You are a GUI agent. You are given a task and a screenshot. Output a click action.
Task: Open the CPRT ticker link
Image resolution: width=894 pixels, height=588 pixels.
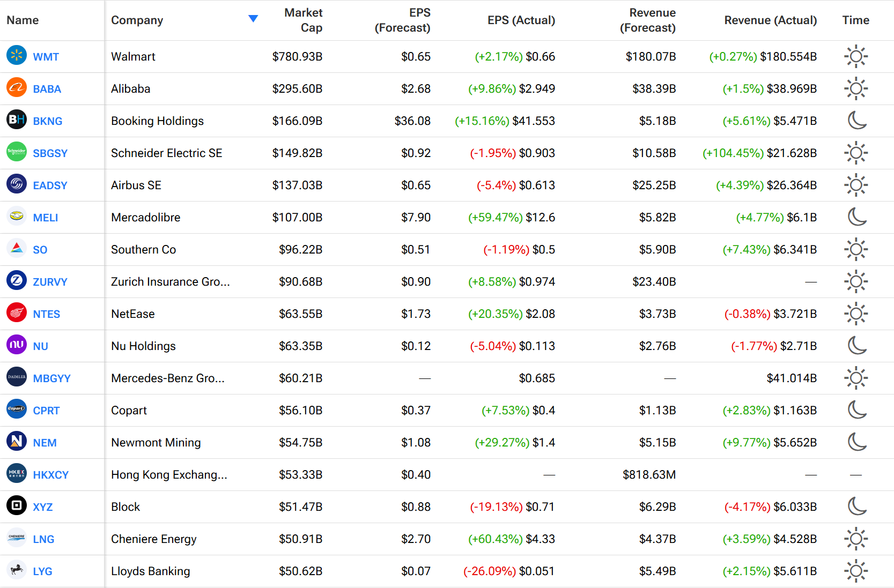(x=46, y=411)
